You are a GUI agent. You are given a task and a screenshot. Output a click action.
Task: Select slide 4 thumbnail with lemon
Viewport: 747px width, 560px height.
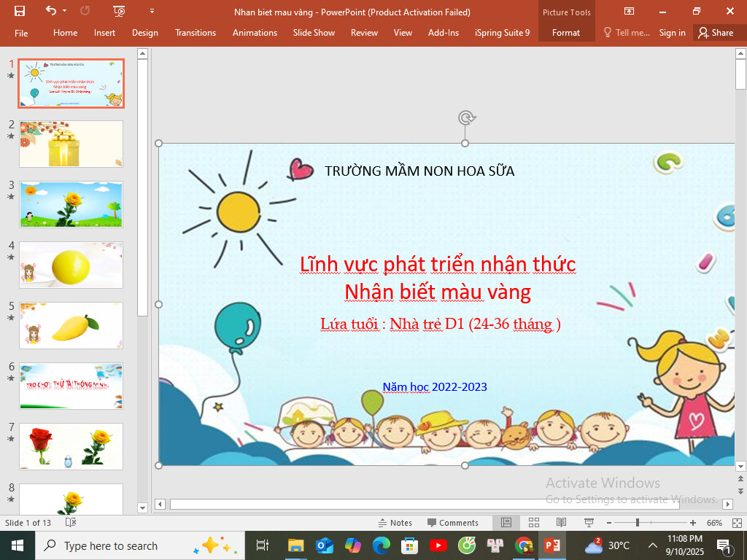[x=71, y=265]
